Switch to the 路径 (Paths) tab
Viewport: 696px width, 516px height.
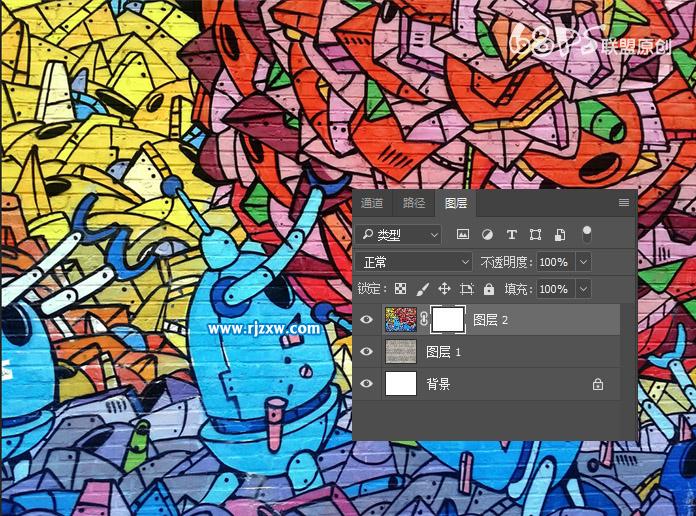pos(414,203)
